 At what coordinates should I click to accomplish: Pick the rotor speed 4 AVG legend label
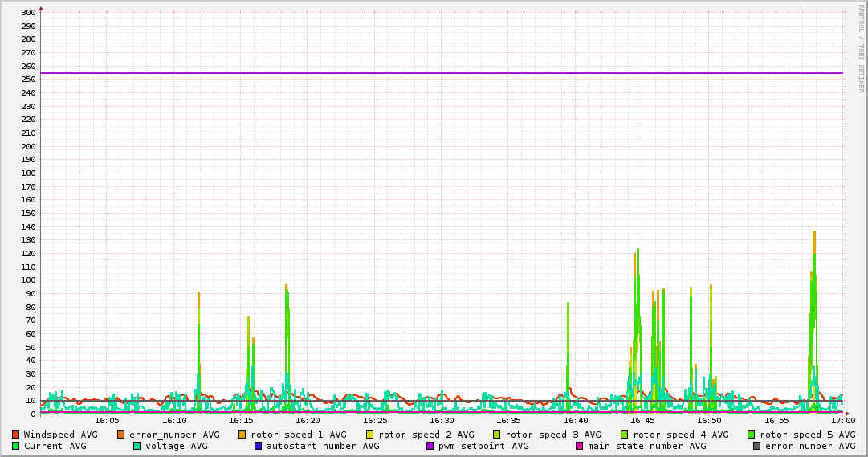(x=680, y=435)
